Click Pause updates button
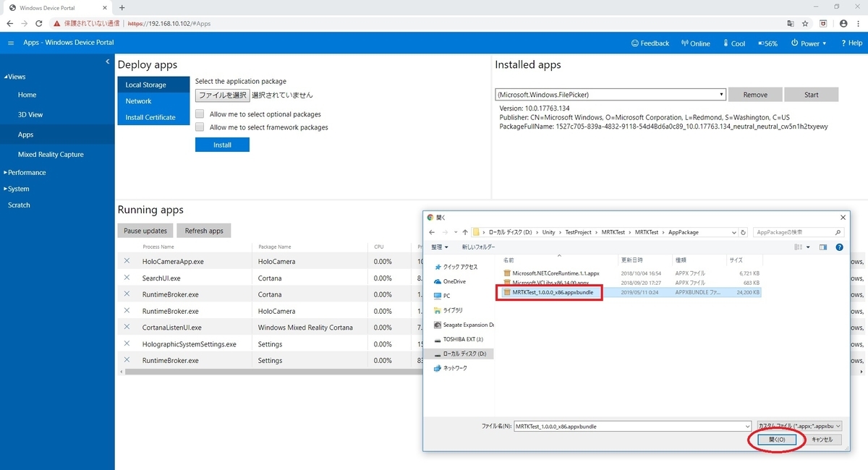 145,231
